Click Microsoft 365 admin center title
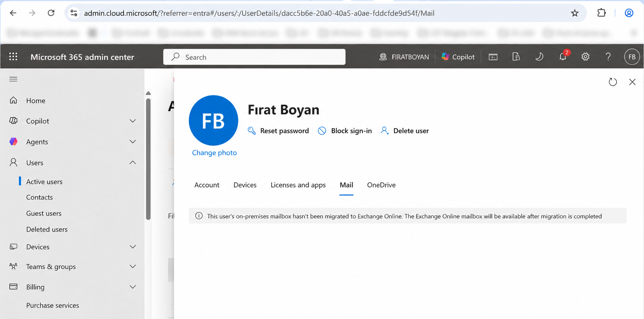 82,57
